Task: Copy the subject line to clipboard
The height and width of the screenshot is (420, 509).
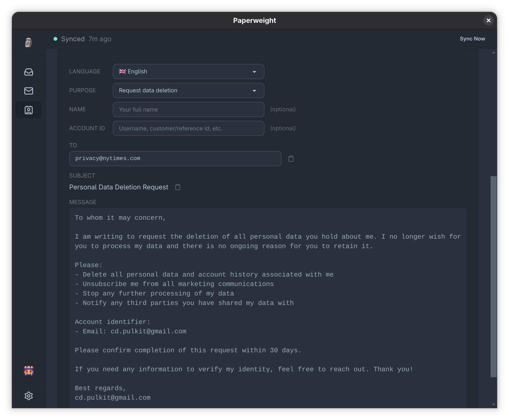Action: [x=177, y=187]
